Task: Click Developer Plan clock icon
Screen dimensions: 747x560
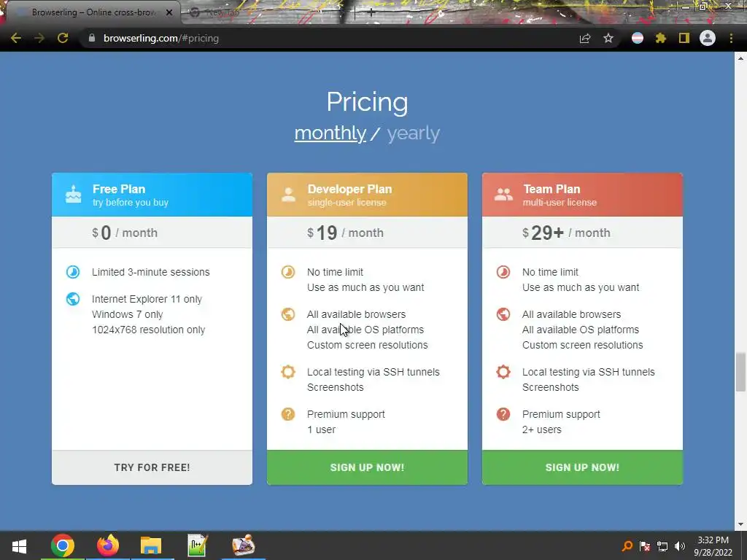Action: pos(287,272)
